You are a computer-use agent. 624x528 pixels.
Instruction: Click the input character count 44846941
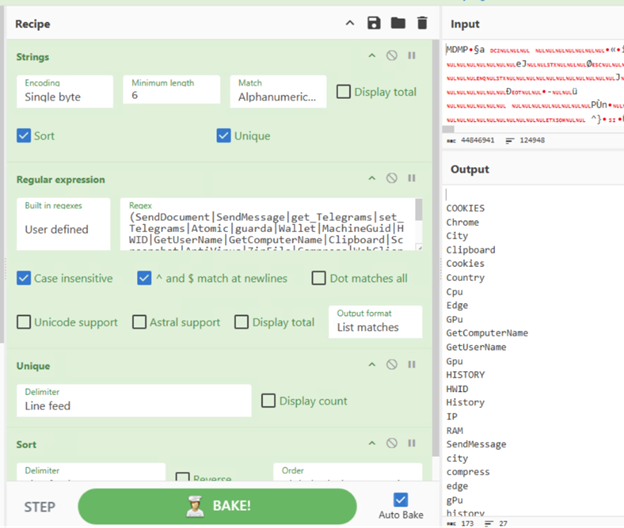478,140
